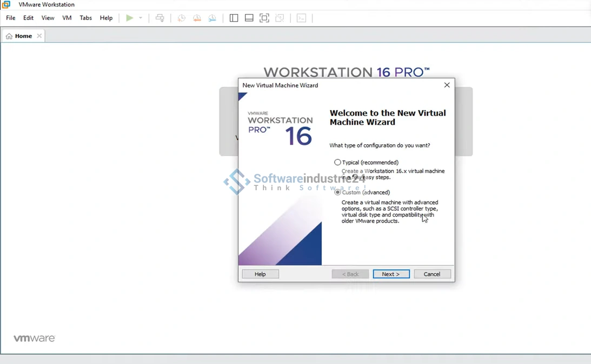Select the Custom (advanced) radio option
Viewport: 591px width, 364px height.
[x=337, y=192]
